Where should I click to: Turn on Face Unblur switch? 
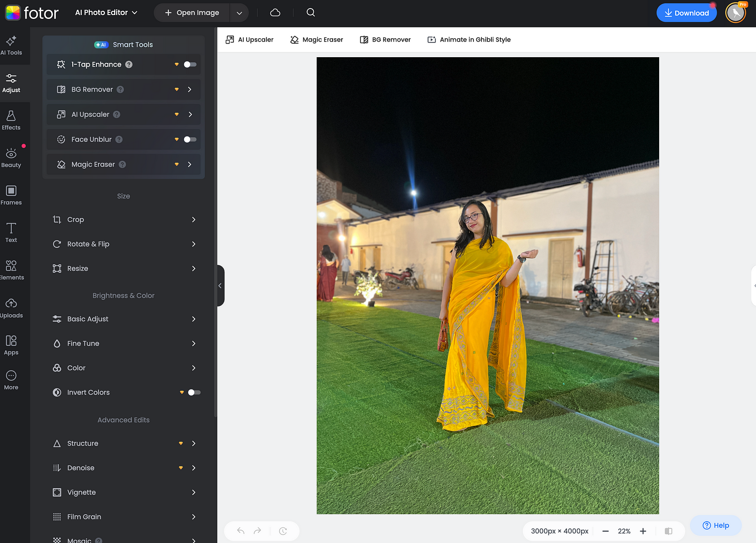tap(190, 139)
